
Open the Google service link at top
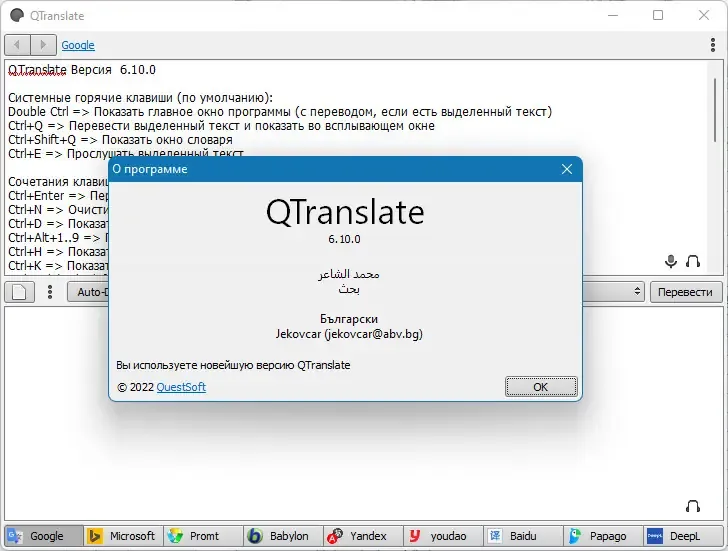tap(78, 45)
